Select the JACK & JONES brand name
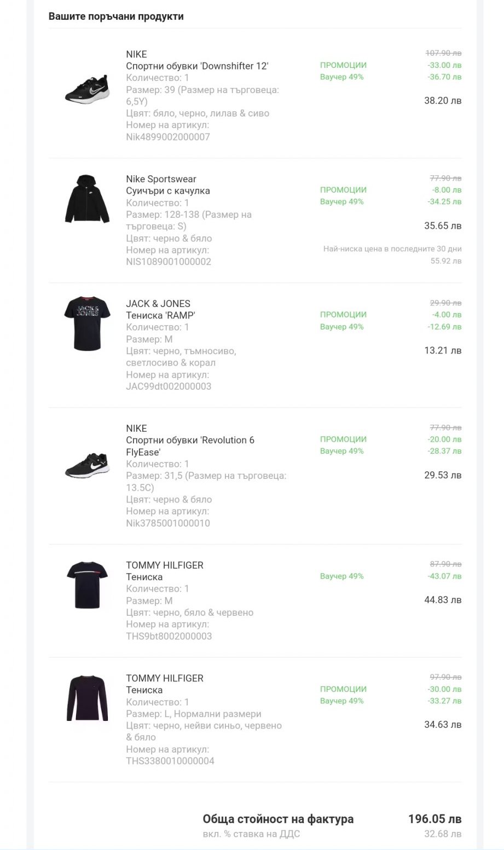The image size is (504, 850). point(158,304)
